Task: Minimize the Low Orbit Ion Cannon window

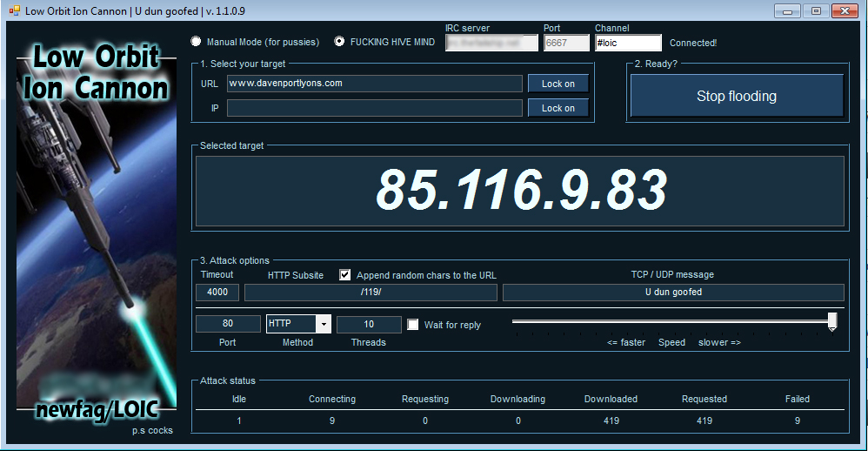Action: coord(788,11)
